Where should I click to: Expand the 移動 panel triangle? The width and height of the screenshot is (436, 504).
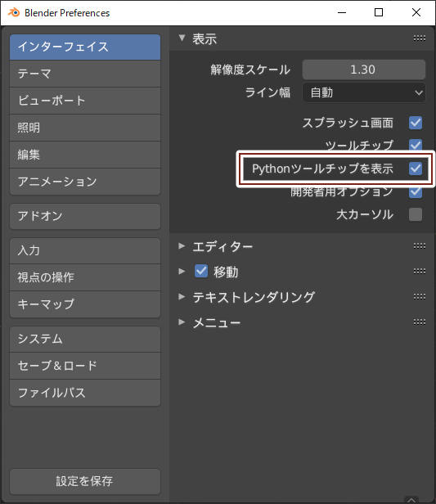[x=182, y=272]
